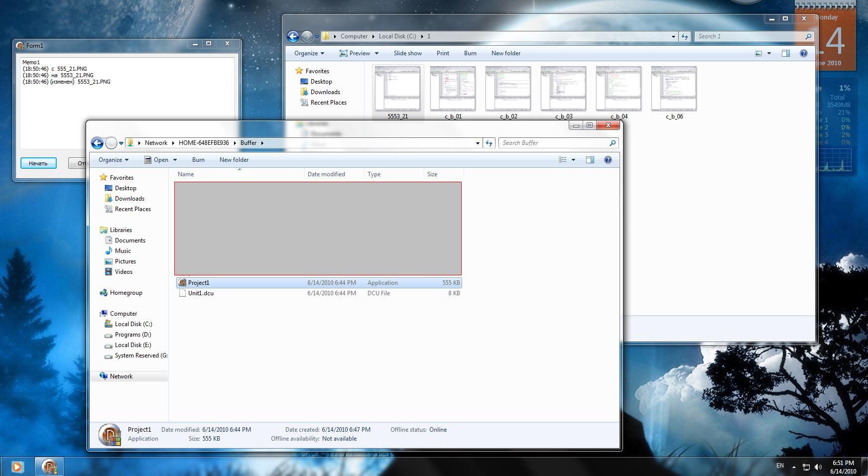Open the view options dropdown in Buffer window
This screenshot has width=868, height=476.
click(573, 160)
